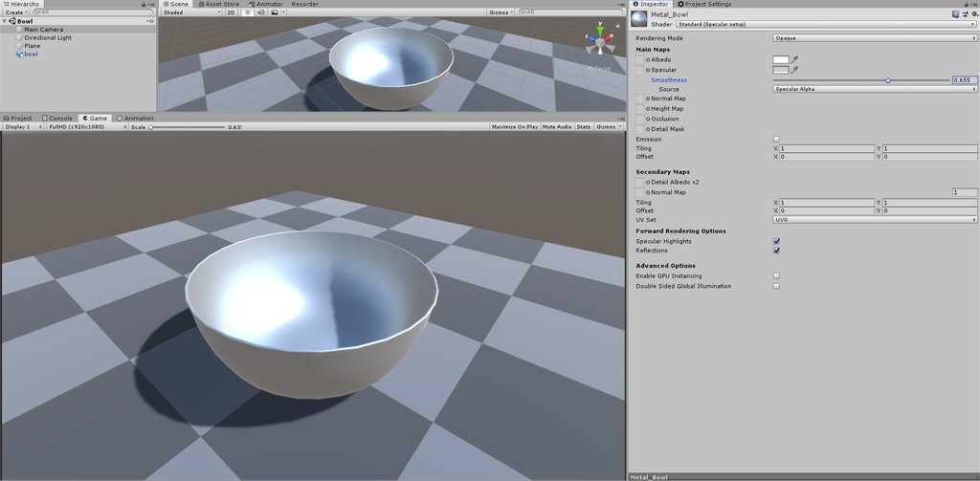Image resolution: width=980 pixels, height=481 pixels.
Task: Switch to the Animation tab
Action: [136, 118]
